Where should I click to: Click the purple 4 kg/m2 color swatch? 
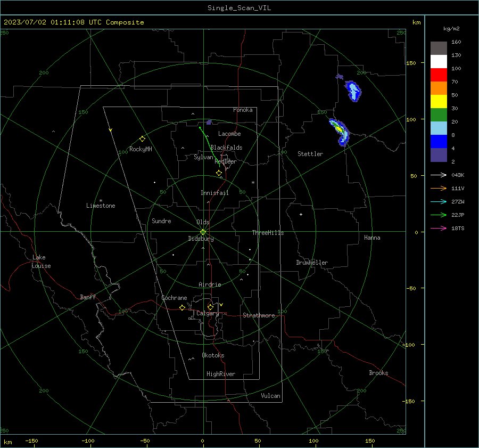pyautogui.click(x=439, y=155)
